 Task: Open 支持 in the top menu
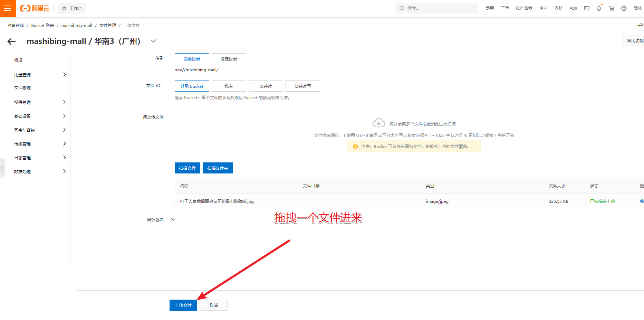tap(559, 8)
